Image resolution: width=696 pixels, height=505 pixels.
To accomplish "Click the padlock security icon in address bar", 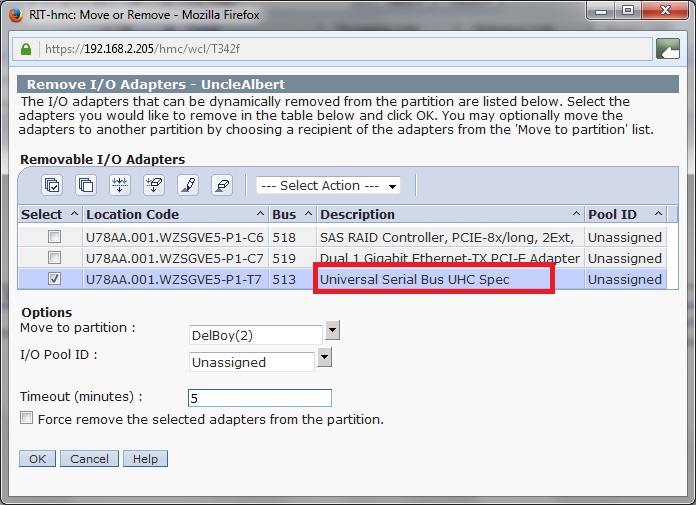I will tap(25, 48).
